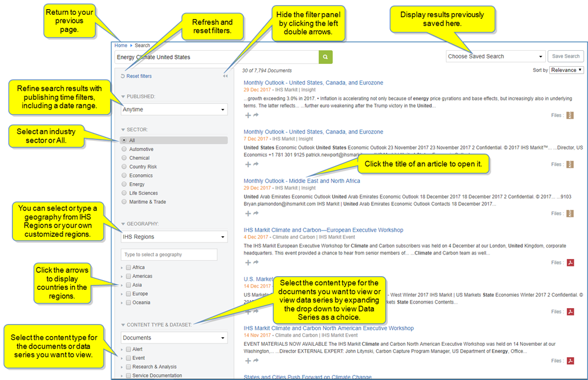Tick the Oceania region checkbox
Viewport: 588px width, 380px height.
pos(128,303)
